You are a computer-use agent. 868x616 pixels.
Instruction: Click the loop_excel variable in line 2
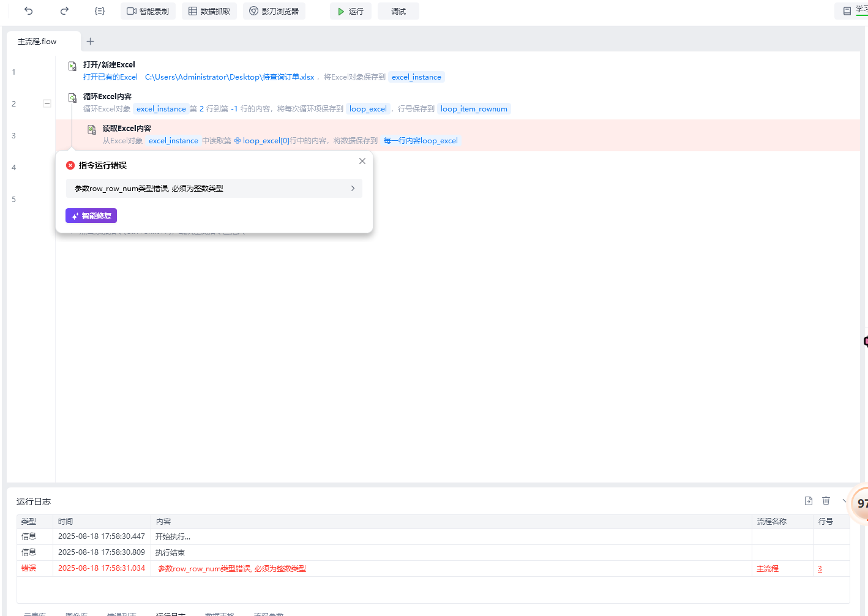368,109
